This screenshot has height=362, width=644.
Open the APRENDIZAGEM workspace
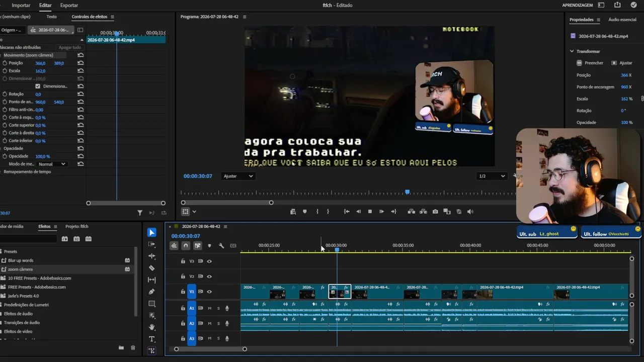(578, 5)
